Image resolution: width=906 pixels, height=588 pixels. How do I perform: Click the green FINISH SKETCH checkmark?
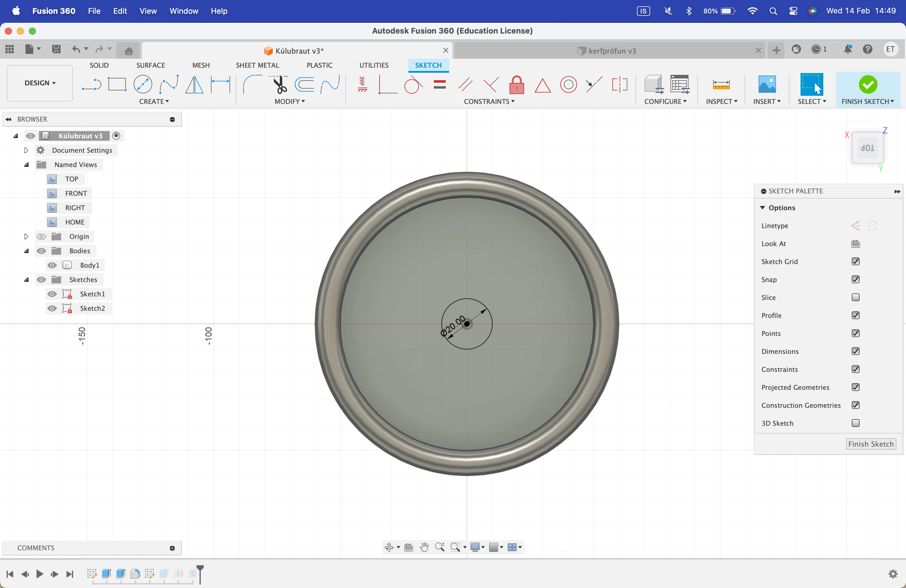click(x=868, y=84)
